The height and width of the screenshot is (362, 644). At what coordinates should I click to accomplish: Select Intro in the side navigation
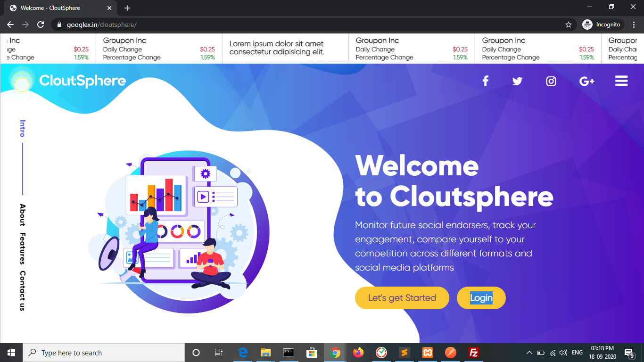tap(22, 129)
